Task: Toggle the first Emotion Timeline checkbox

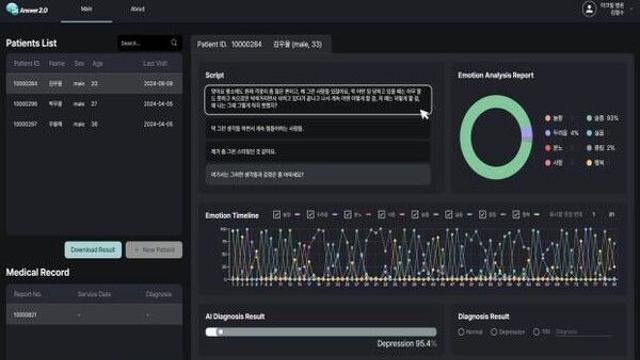Action: tap(276, 214)
